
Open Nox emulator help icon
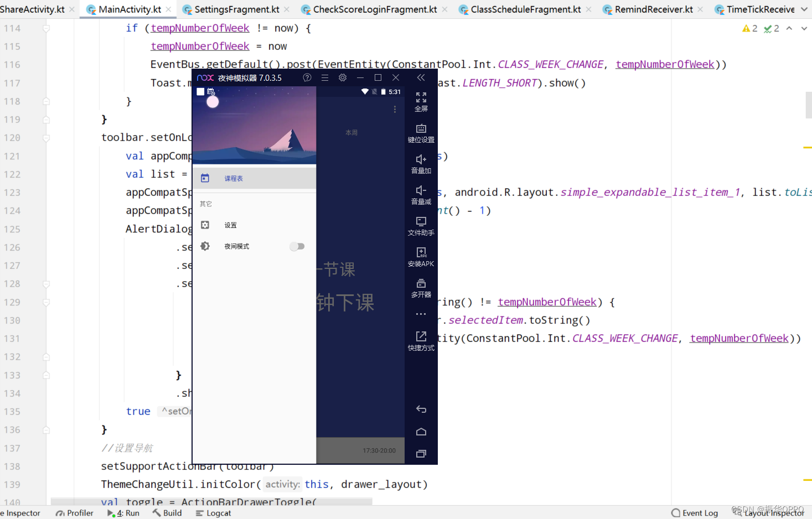(x=307, y=78)
